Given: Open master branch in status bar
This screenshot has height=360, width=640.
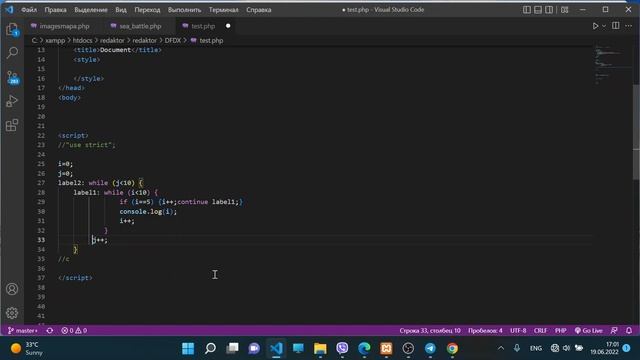Looking at the screenshot, I should pyautogui.click(x=23, y=330).
